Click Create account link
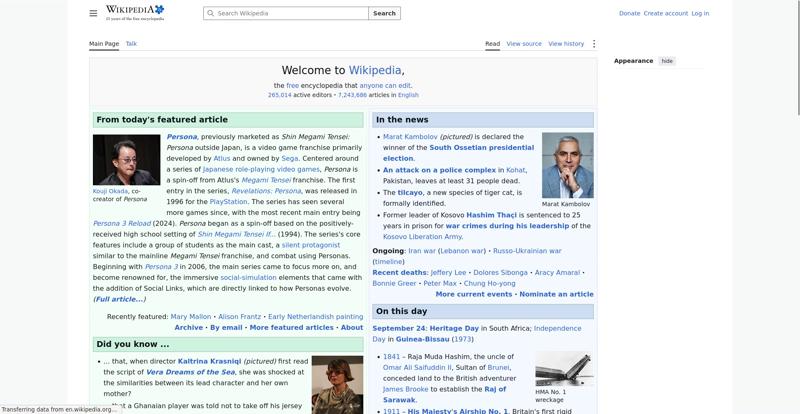The height and width of the screenshot is (414, 800). [665, 13]
